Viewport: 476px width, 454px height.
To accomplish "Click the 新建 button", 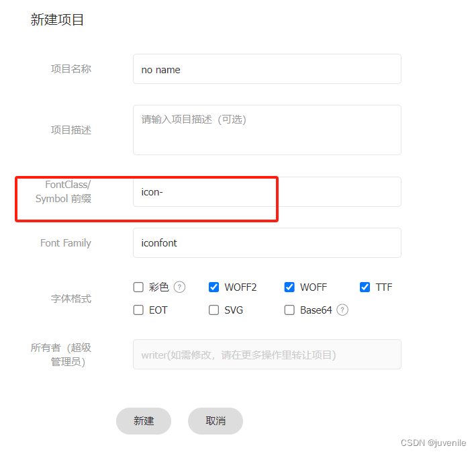I will click(x=144, y=421).
